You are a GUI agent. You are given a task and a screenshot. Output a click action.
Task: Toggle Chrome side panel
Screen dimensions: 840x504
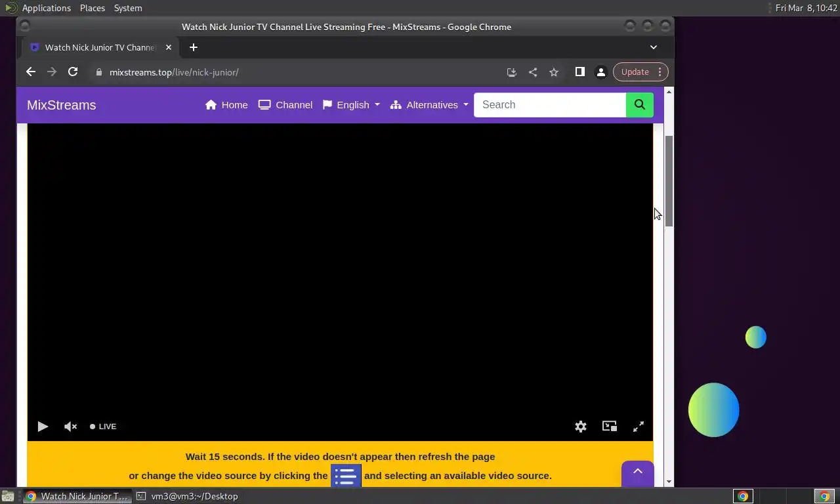(580, 72)
